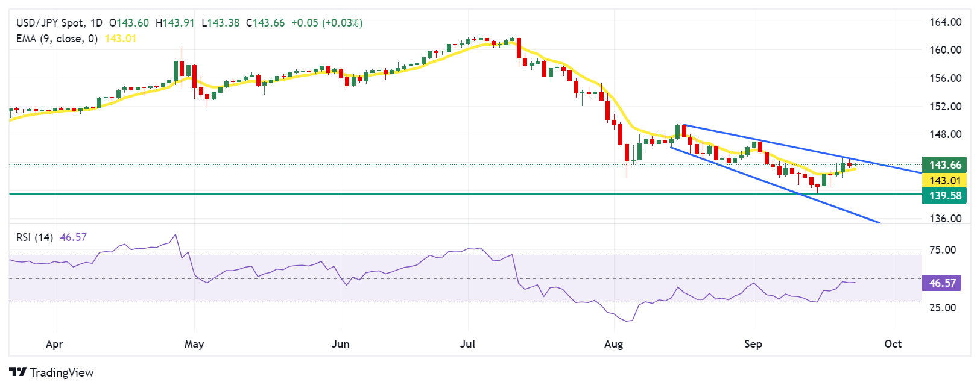Image resolution: width=980 pixels, height=388 pixels.
Task: Click the purple 46.57 RSI axis tag
Action: (942, 283)
